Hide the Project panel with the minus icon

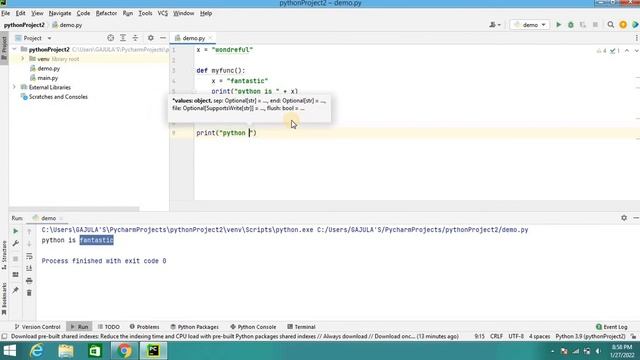pos(162,38)
